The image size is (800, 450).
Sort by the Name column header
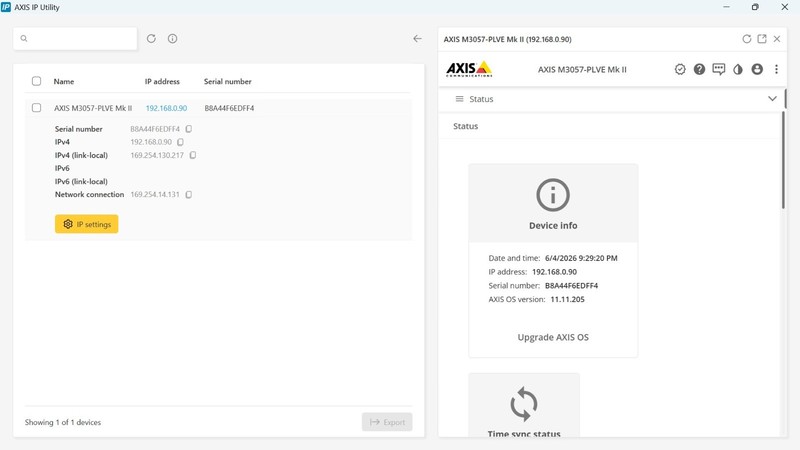tap(64, 81)
